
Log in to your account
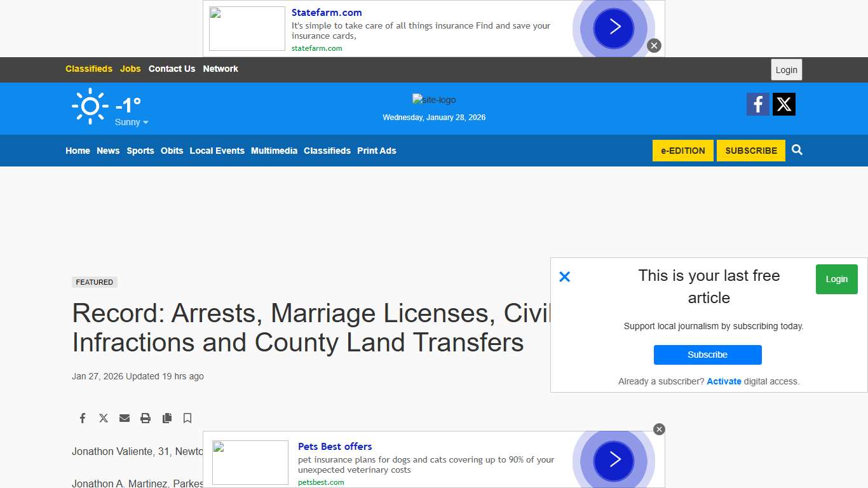(x=786, y=70)
